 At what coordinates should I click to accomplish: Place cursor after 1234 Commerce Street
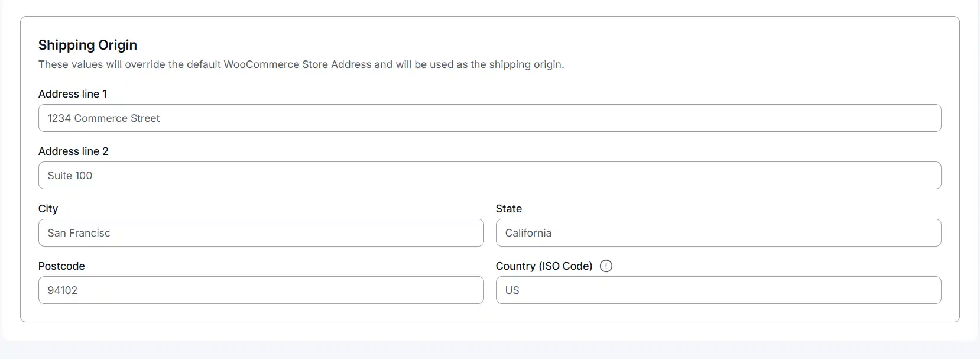click(160, 118)
